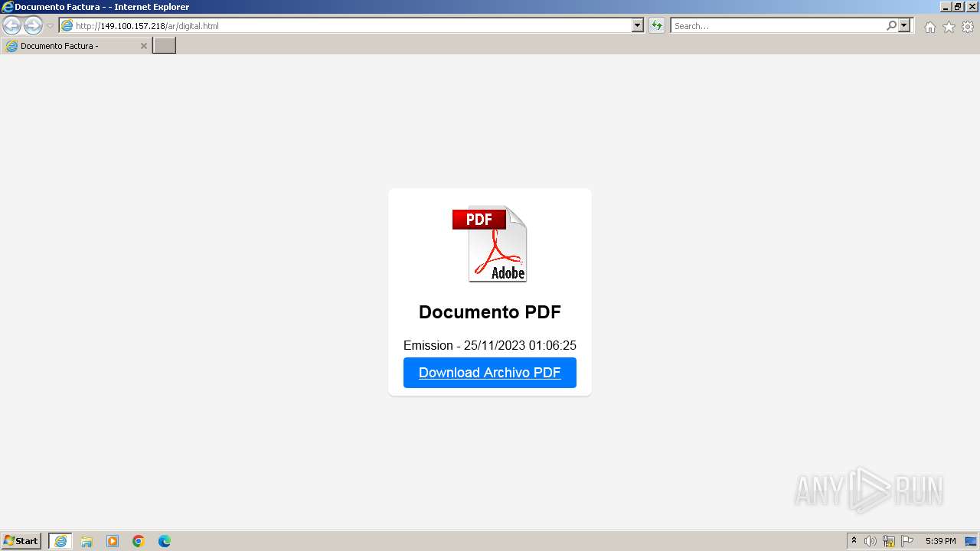Minimize the Internet Explorer window
Screen dimensions: 980x551
point(946,7)
